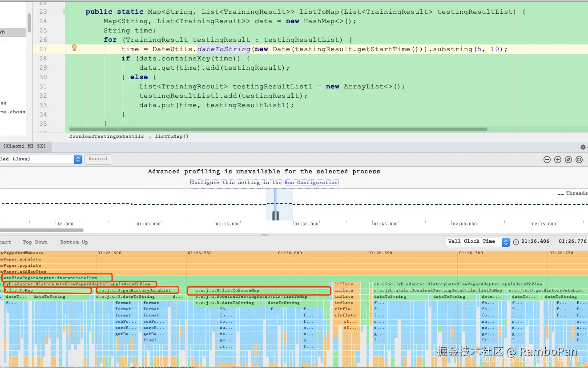
Task: Click line number 31 in the gutter
Action: 43,86
